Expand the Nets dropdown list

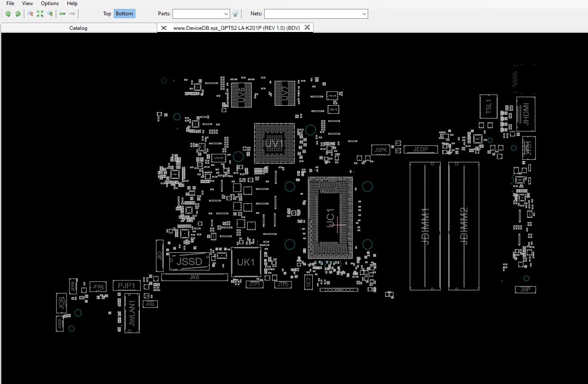[364, 14]
